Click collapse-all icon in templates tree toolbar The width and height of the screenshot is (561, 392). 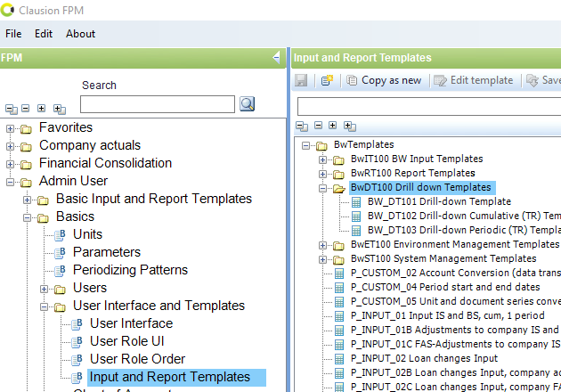point(302,126)
